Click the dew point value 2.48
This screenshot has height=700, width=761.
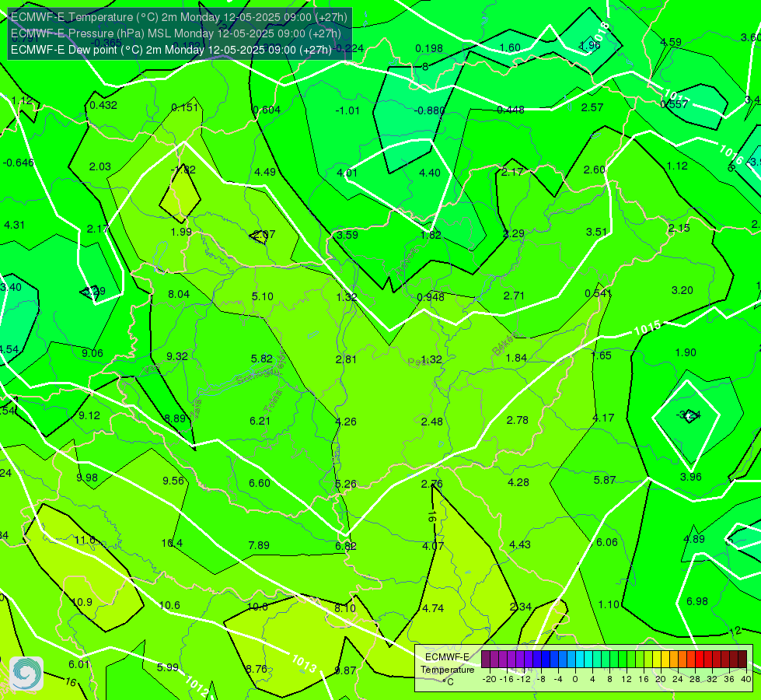432,422
